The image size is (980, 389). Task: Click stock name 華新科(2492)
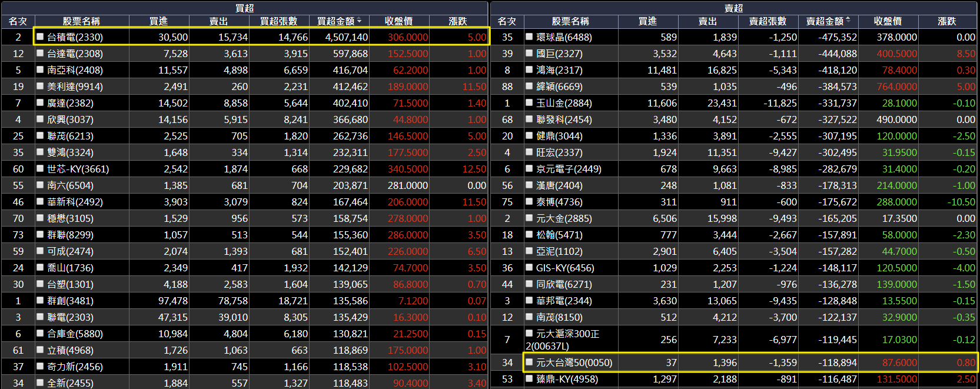click(75, 202)
